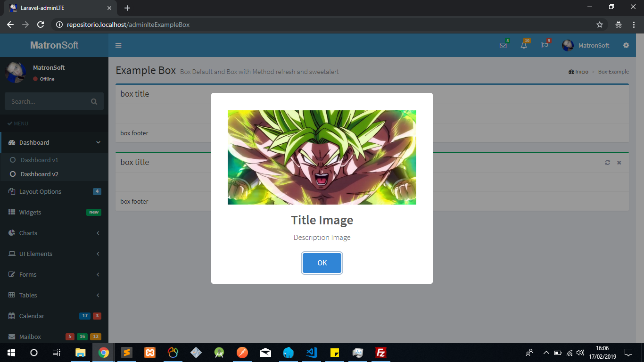This screenshot has height=362, width=644.
Task: Go back in Chrome
Action: 10,25
